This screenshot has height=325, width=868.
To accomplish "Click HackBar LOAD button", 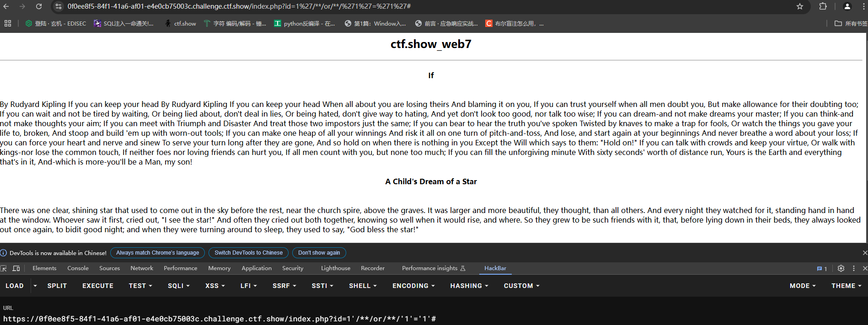I will click(x=15, y=286).
